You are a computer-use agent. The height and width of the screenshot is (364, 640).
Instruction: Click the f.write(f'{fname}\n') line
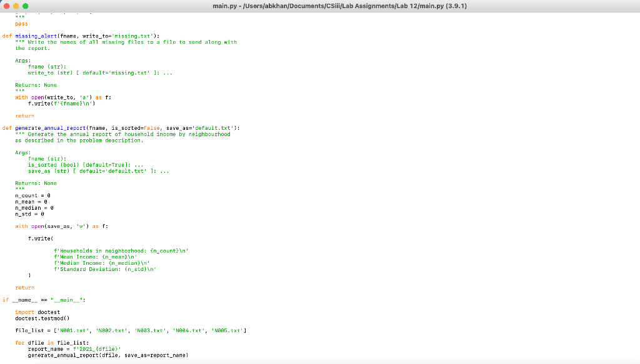[62, 104]
